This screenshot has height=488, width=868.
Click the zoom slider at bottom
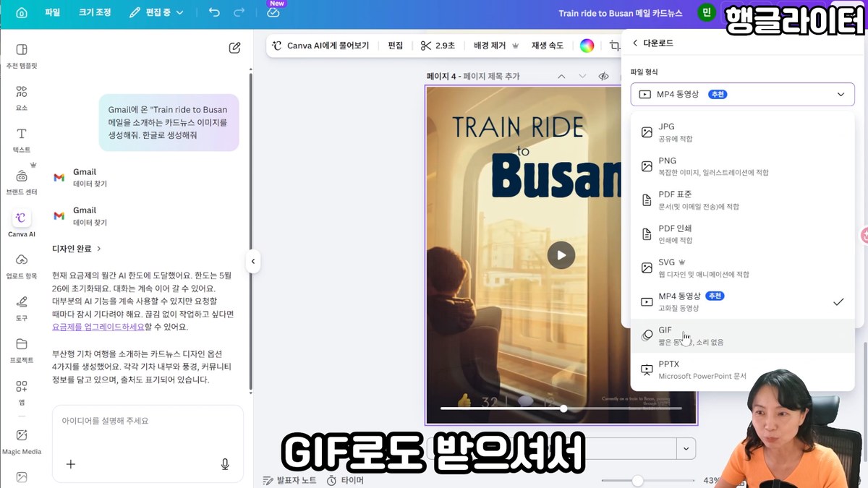(x=647, y=480)
